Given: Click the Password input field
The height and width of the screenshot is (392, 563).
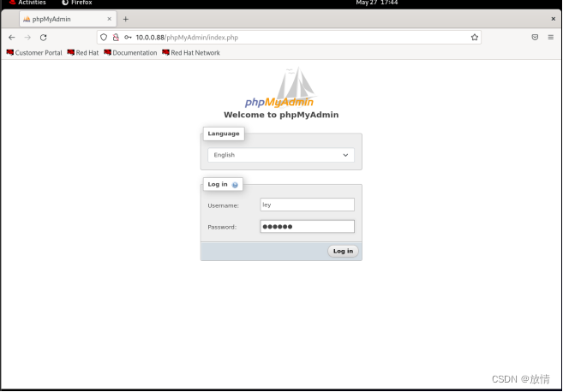Looking at the screenshot, I should (307, 226).
